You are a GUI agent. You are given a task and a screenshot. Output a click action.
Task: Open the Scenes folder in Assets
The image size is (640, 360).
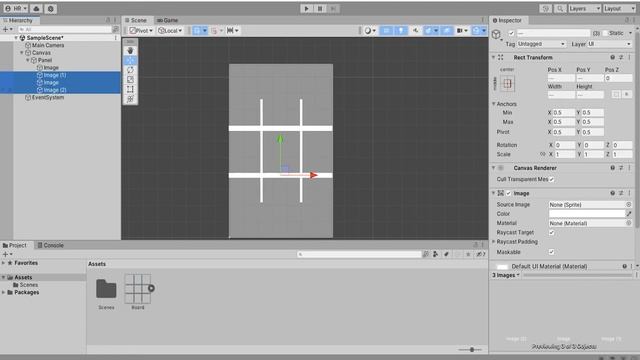106,293
